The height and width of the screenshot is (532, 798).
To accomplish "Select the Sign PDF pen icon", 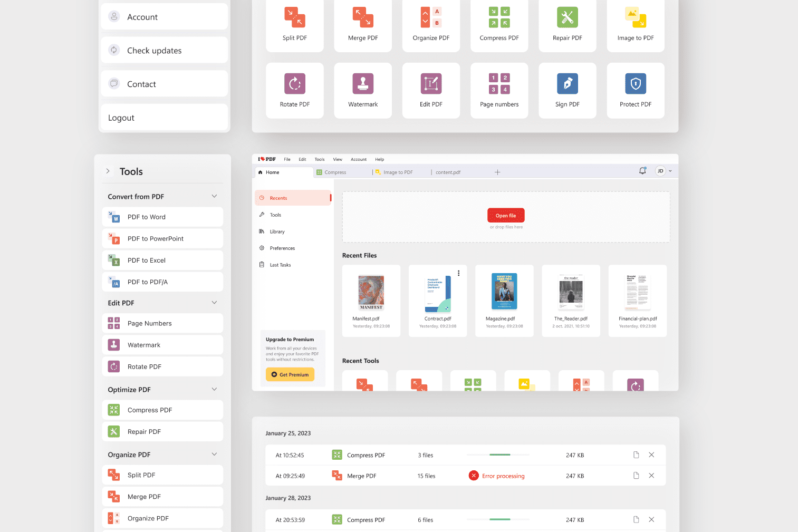I will 567,83.
